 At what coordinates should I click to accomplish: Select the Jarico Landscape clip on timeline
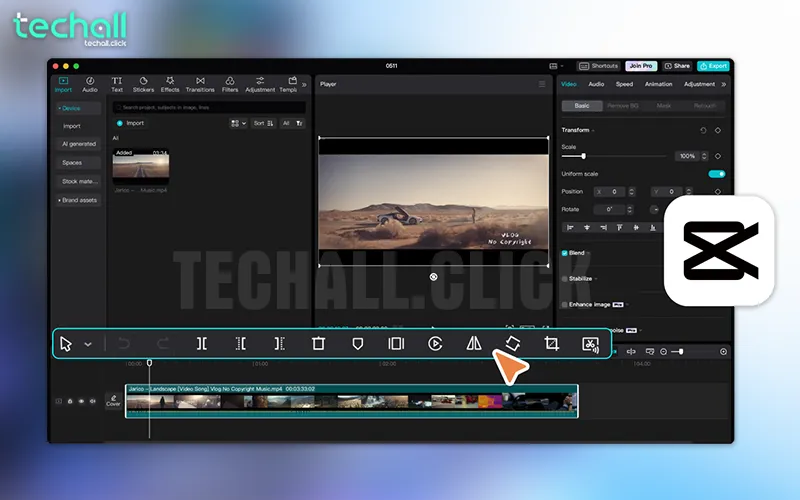click(x=352, y=402)
